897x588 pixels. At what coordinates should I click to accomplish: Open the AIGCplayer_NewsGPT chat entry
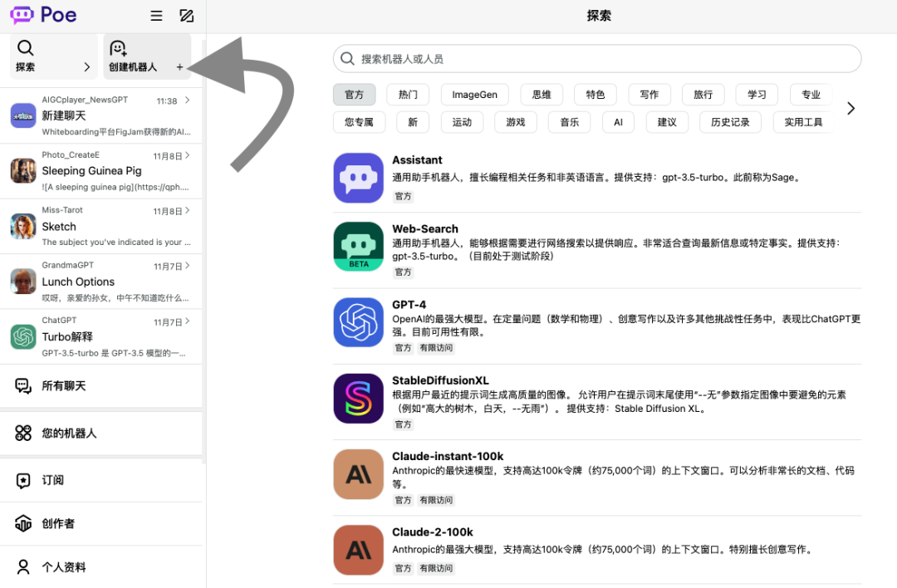(101, 115)
